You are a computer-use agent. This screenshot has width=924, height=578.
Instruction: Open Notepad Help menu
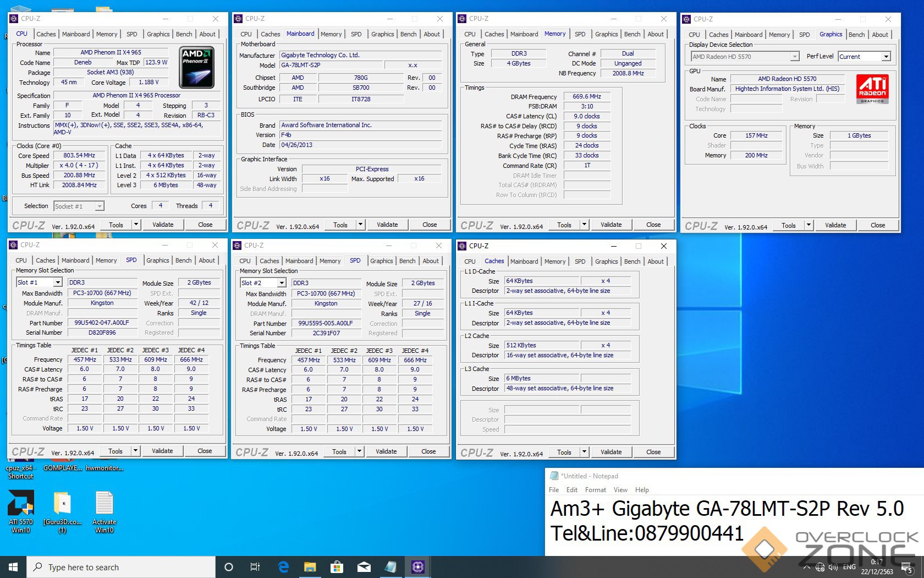tap(642, 490)
